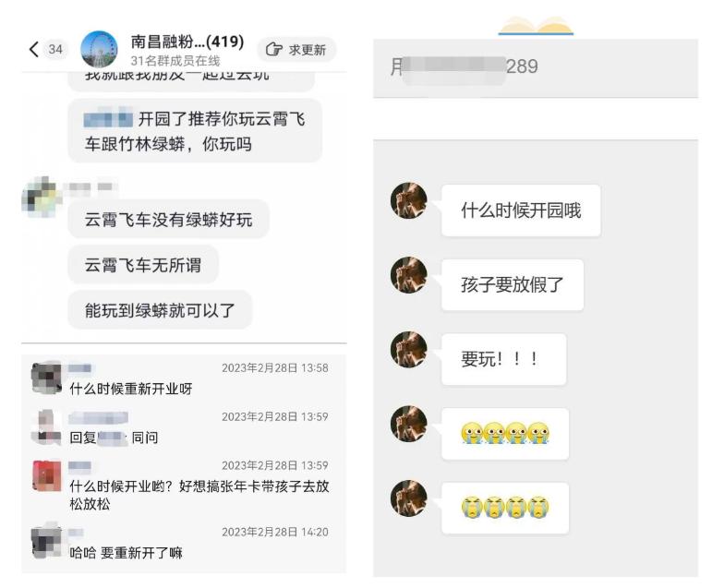The width and height of the screenshot is (712, 588).
Task: Tap the red avatar on 年卡 comment
Action: coord(47,476)
